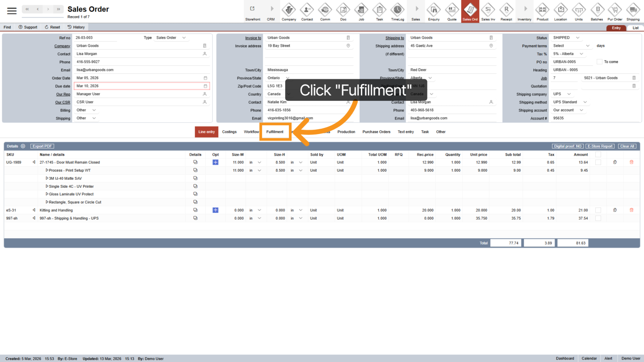Viewport: 644px width, 362px height.
Task: Check the To come checkbox
Action: tap(600, 62)
